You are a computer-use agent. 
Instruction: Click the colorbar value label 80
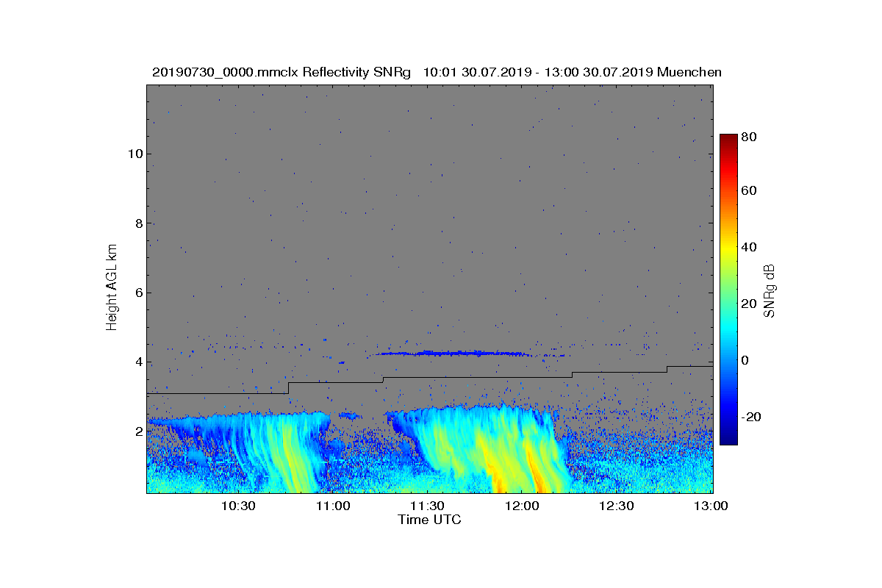click(750, 137)
